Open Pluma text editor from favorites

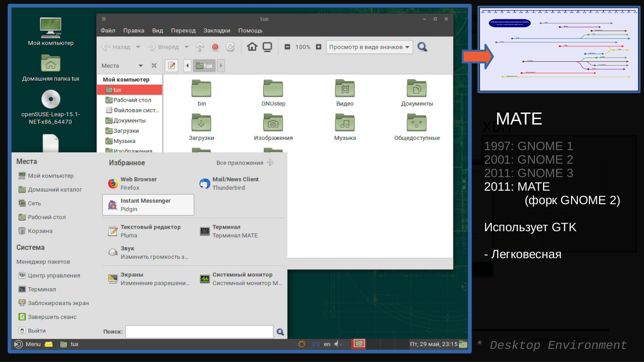[148, 231]
